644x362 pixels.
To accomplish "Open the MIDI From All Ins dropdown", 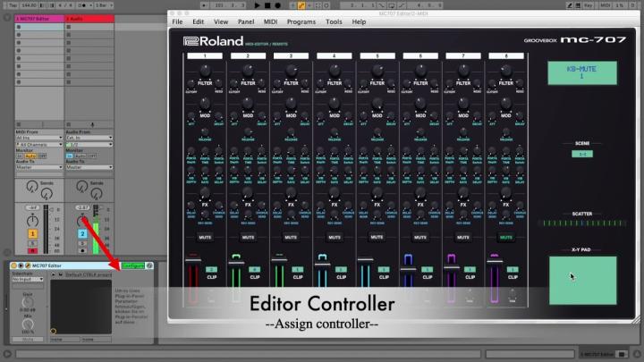I will click(39, 138).
